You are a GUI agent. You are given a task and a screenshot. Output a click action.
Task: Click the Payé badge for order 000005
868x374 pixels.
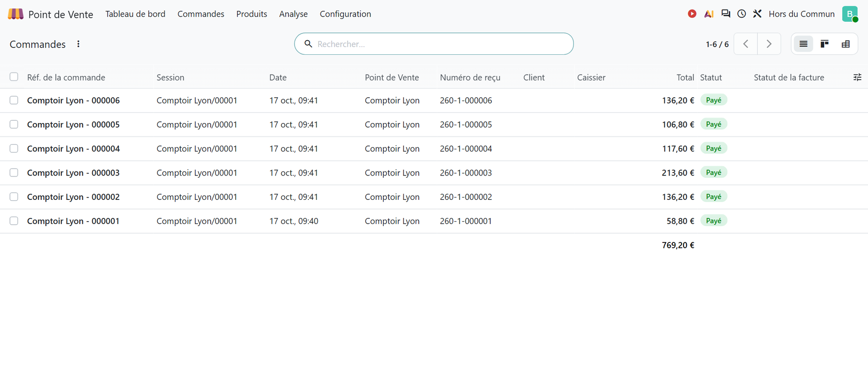(x=713, y=124)
